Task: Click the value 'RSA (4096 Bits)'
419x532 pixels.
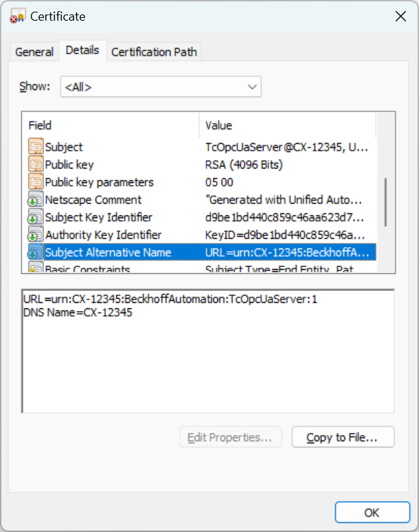Action: 244,164
